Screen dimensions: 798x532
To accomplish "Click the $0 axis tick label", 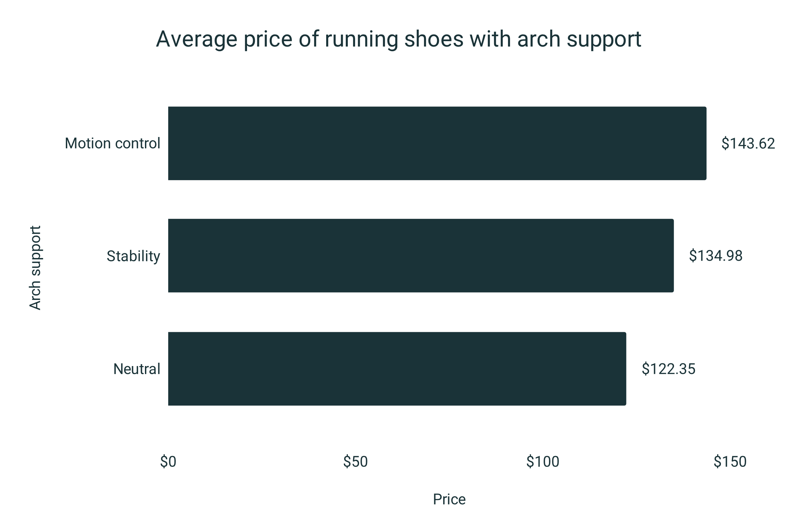I will pyautogui.click(x=168, y=462).
